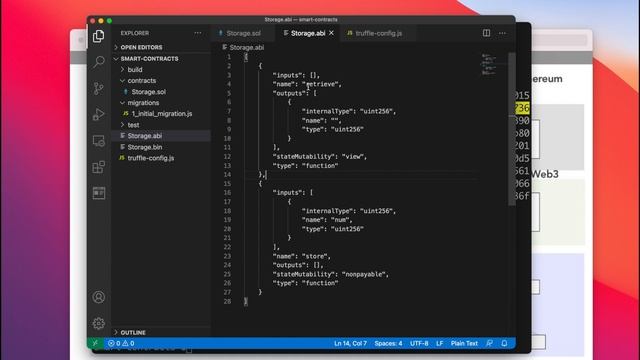Switch to the Storage.abi tab

309,33
